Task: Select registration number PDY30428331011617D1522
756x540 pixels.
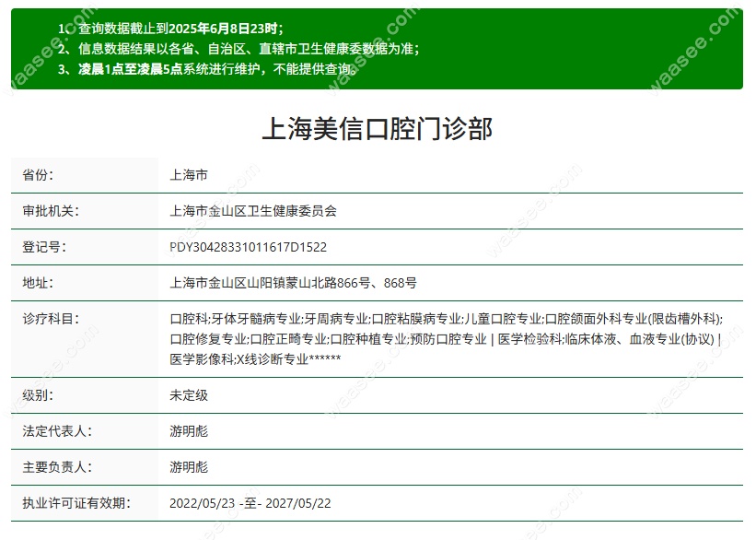Action: click(249, 247)
